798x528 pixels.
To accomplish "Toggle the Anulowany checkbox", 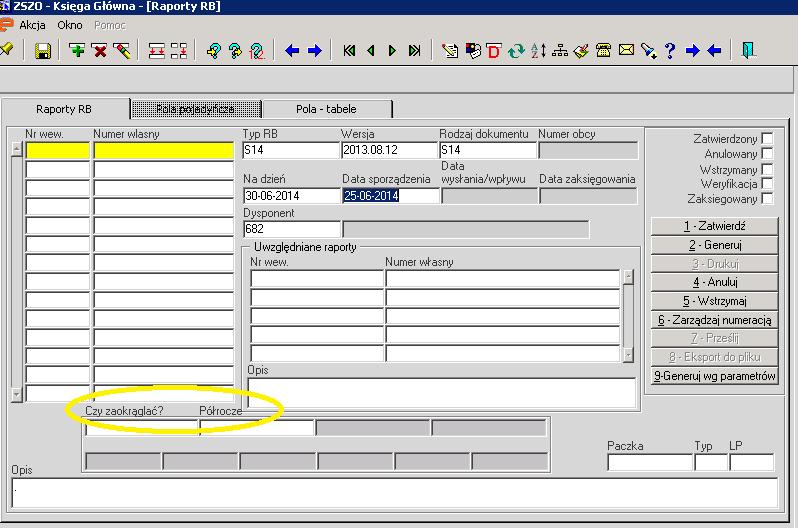I will [767, 153].
